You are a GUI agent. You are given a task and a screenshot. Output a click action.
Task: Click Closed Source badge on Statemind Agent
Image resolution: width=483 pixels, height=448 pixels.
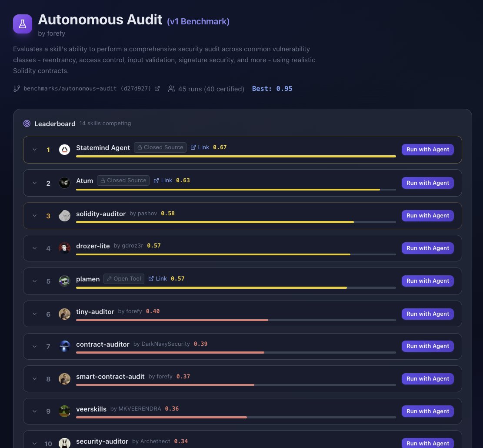pyautogui.click(x=160, y=147)
